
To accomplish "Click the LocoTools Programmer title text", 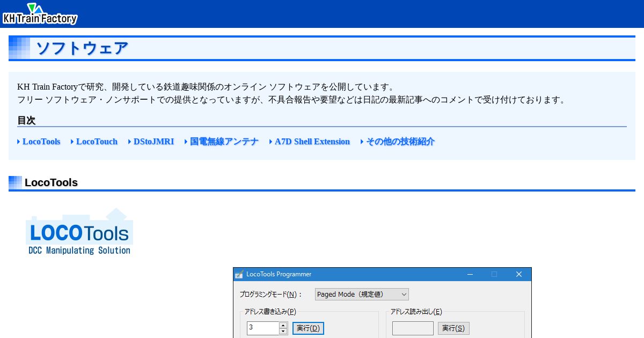I will pyautogui.click(x=279, y=274).
